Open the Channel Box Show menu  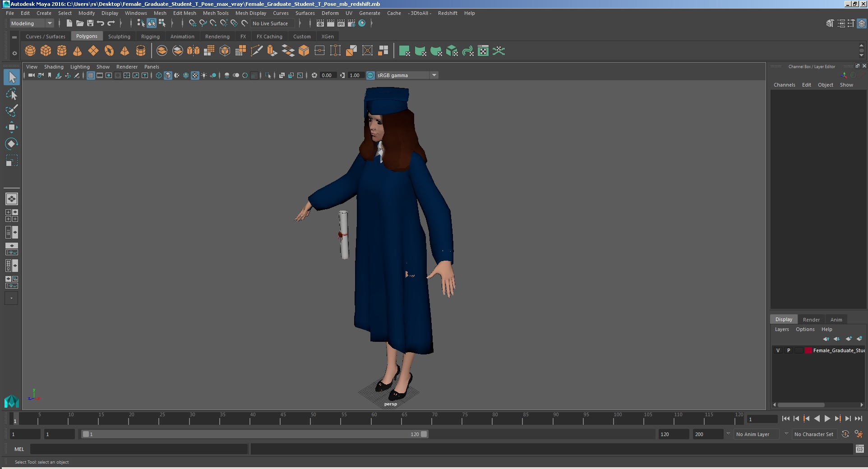tap(846, 85)
